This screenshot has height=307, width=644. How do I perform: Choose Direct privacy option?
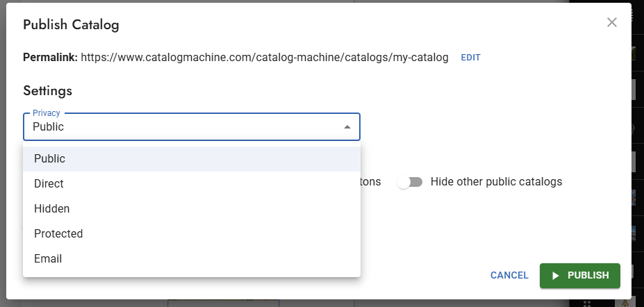192,184
